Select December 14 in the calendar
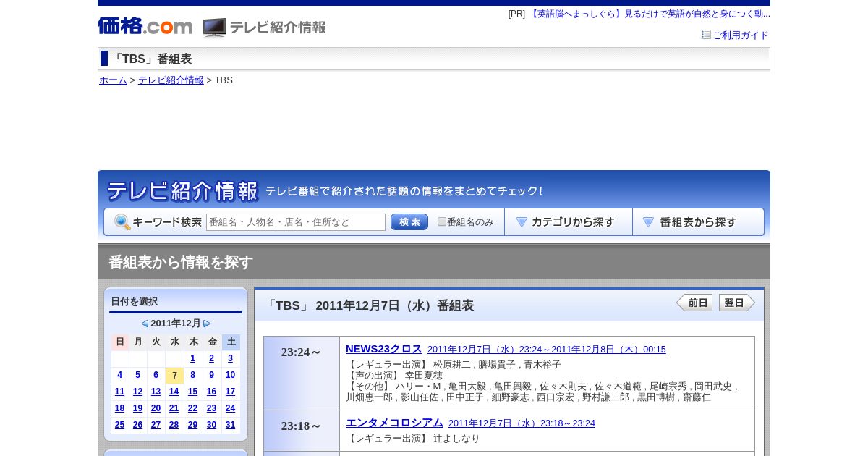The image size is (868, 456). tap(174, 392)
